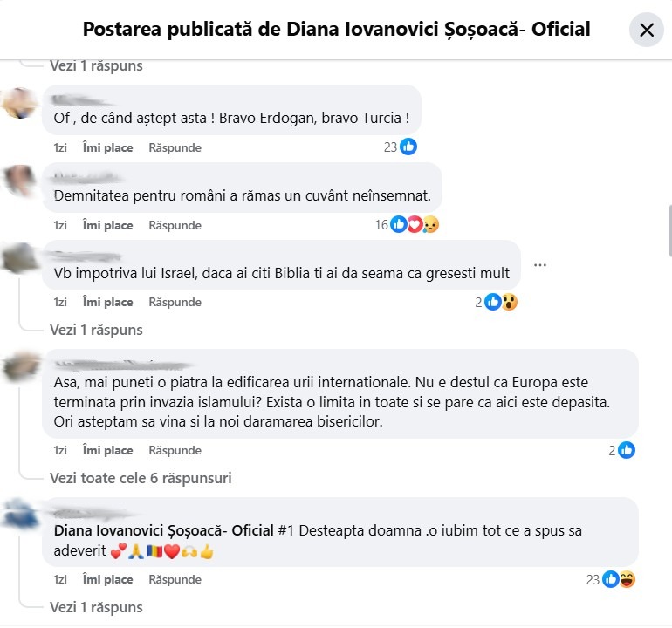
Task: Click Răspunde under islamului comment
Action: click(x=175, y=450)
